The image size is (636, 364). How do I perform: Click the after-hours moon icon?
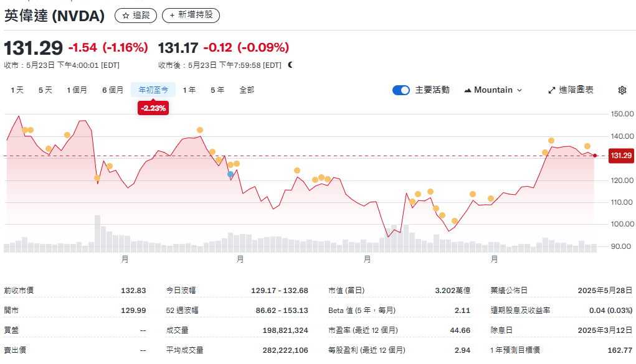(x=290, y=65)
